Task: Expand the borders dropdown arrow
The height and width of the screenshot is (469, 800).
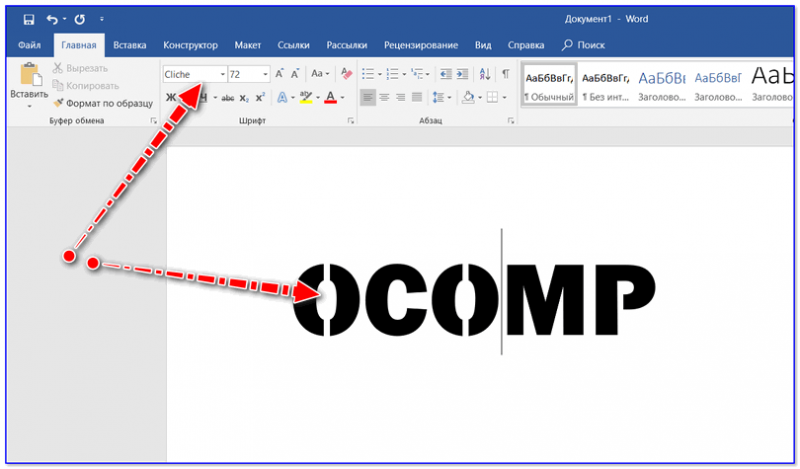Action: tap(504, 97)
